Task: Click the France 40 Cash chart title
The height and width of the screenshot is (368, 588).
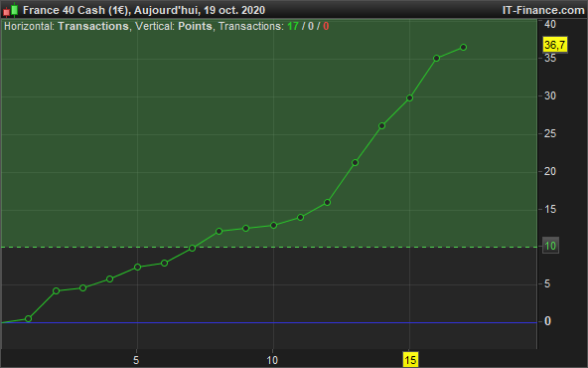Action: [x=144, y=10]
